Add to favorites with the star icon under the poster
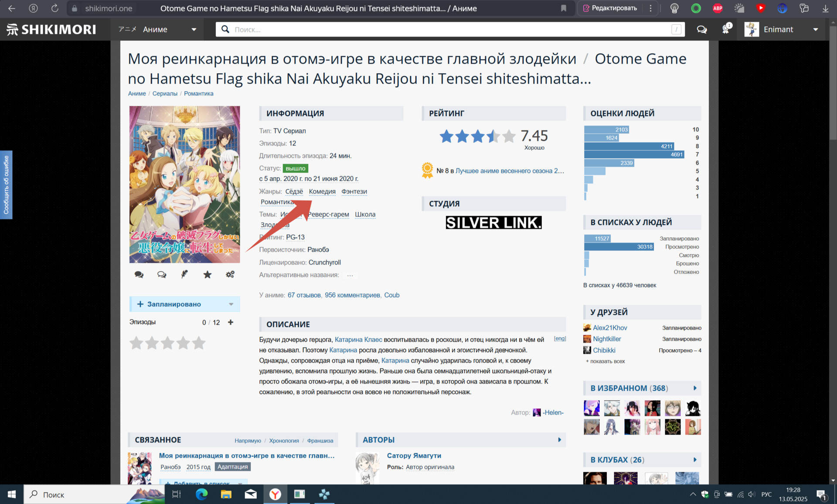 [x=208, y=275]
